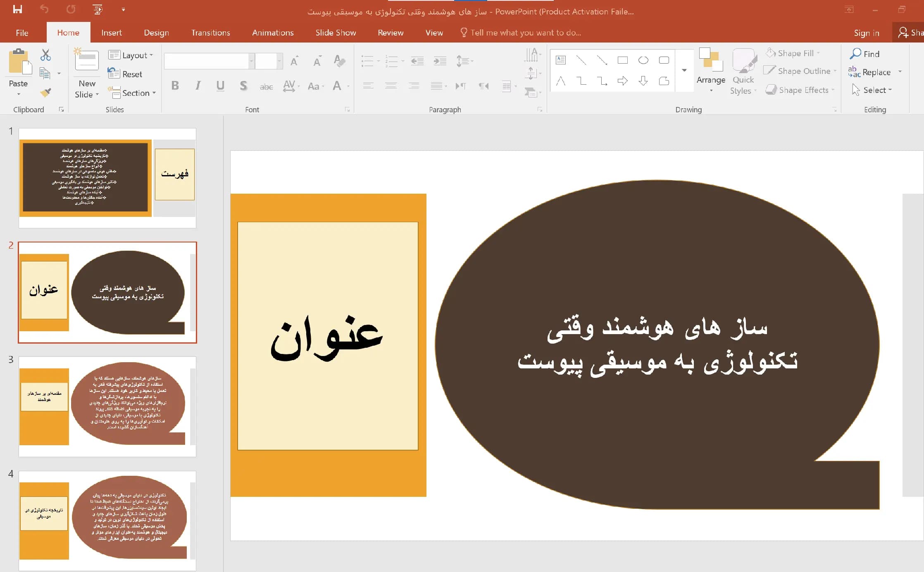Open the font name combo box arrow

pyautogui.click(x=251, y=61)
